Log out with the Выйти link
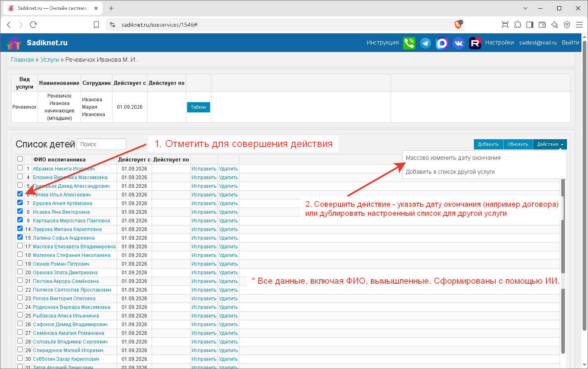This screenshot has height=369, width=588. [571, 42]
